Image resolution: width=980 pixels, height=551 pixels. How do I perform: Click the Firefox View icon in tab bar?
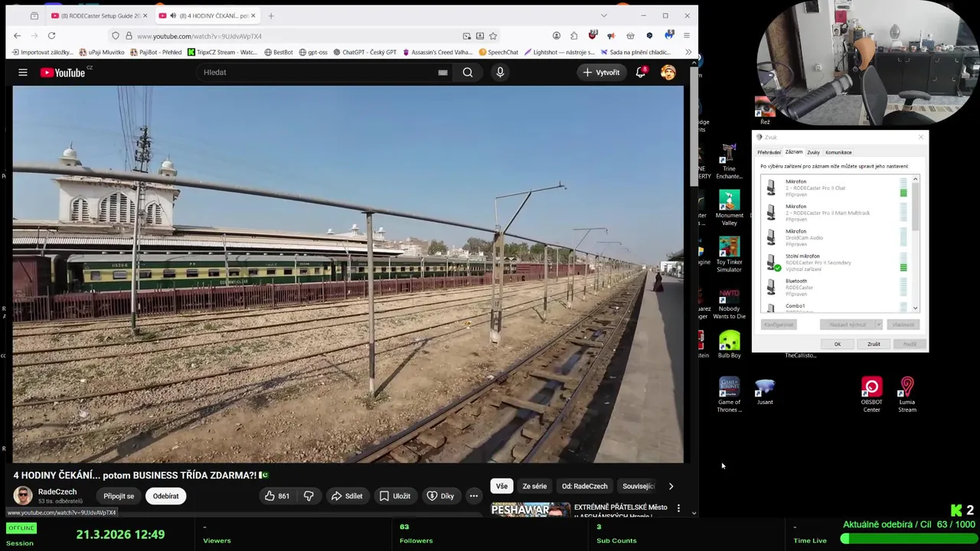pos(34,15)
